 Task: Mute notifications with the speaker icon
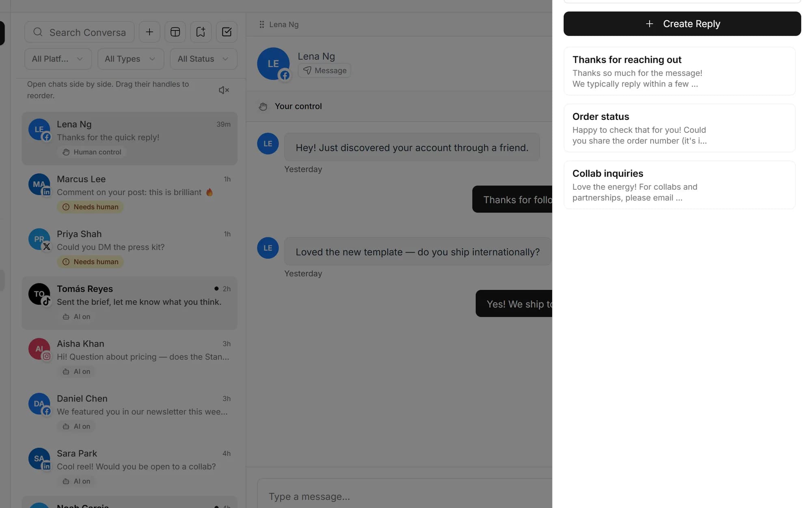pos(224,90)
